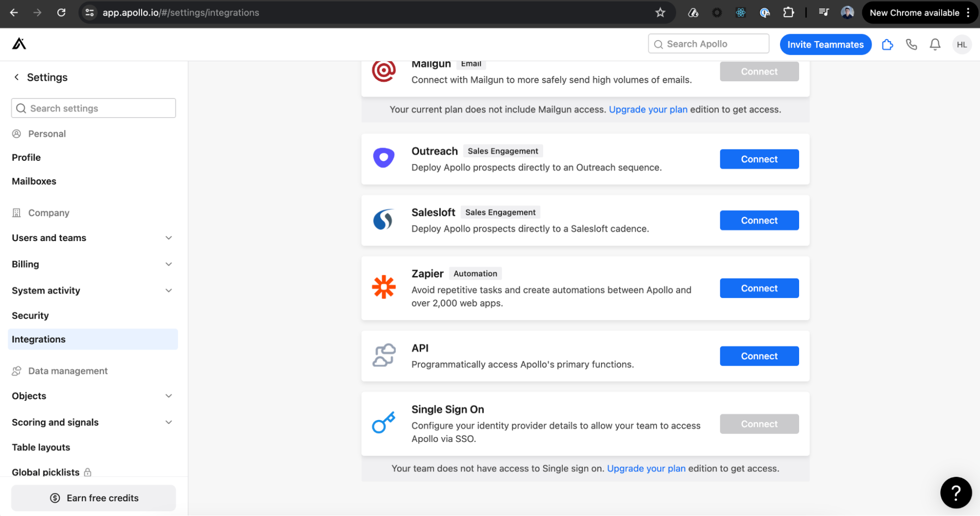
Task: Click the Outreach integration logo
Action: 384,158
